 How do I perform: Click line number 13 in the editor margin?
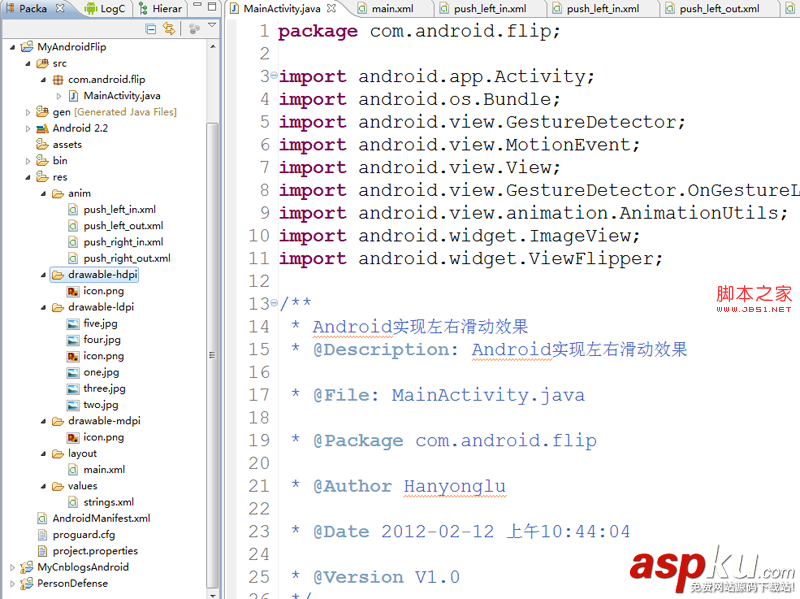coord(258,303)
